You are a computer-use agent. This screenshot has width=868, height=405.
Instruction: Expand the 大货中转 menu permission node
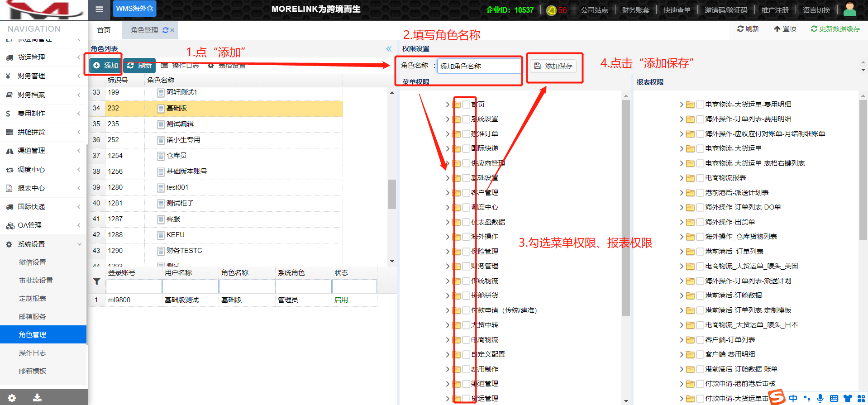point(448,325)
